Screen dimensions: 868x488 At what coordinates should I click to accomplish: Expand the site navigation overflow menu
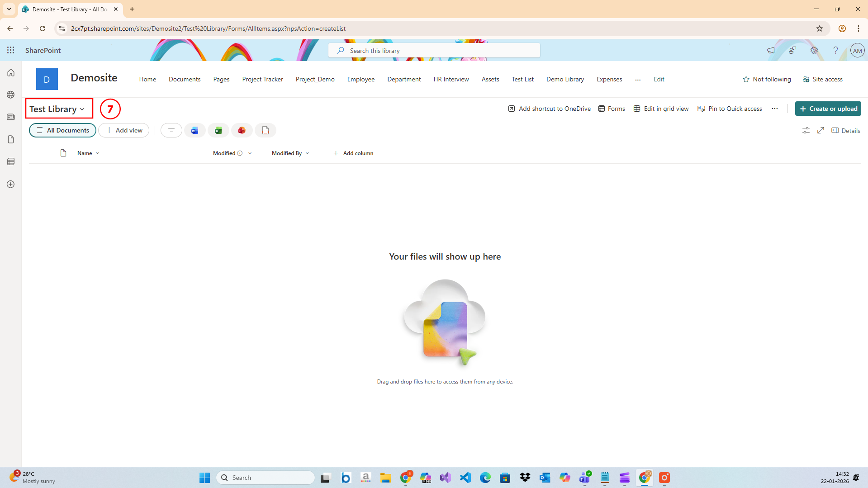pyautogui.click(x=638, y=79)
